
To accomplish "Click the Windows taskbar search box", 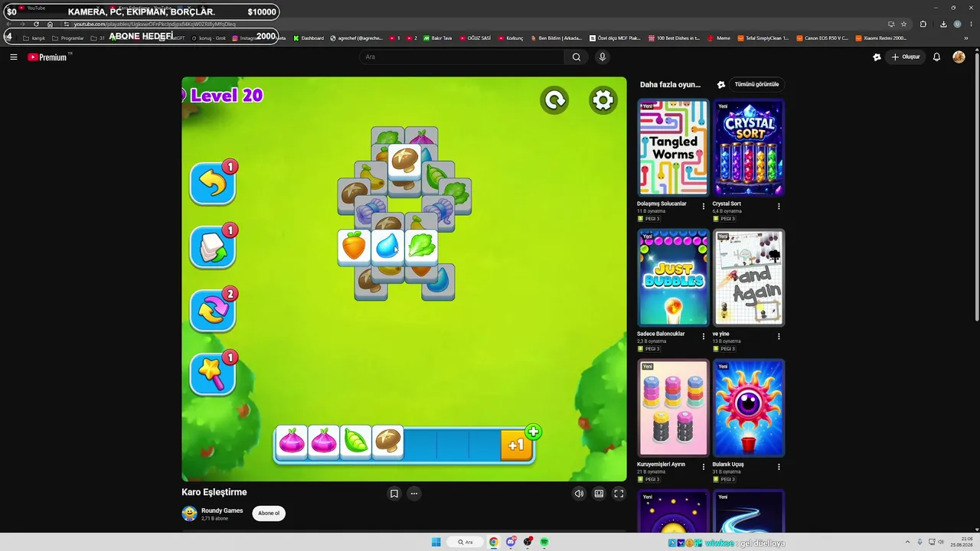I will click(465, 542).
